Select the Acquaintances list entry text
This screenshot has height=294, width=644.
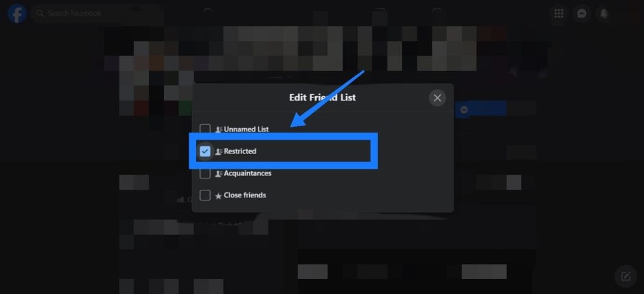click(247, 173)
